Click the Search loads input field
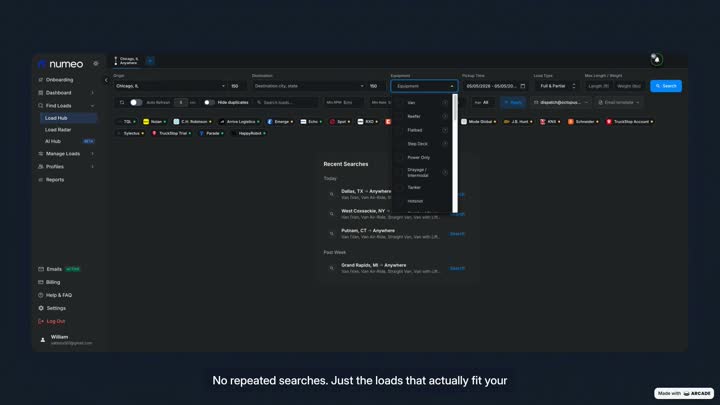The width and height of the screenshot is (720, 405). click(285, 102)
